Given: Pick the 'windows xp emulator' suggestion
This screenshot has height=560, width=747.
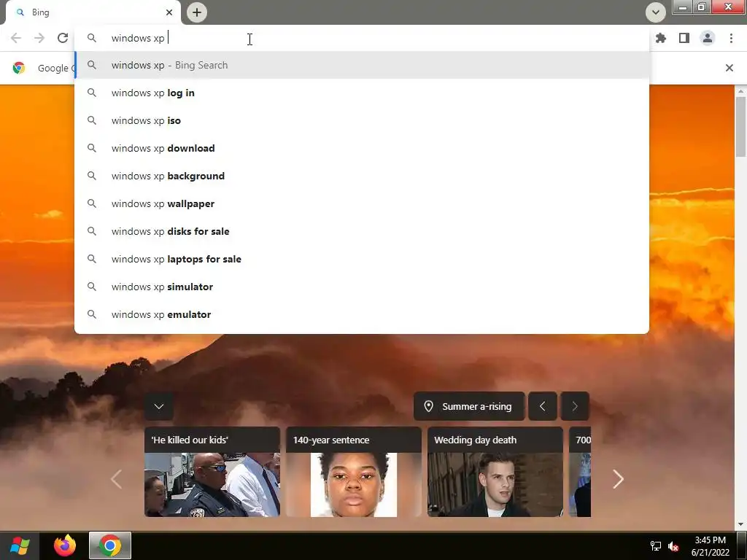Looking at the screenshot, I should click(x=362, y=314).
